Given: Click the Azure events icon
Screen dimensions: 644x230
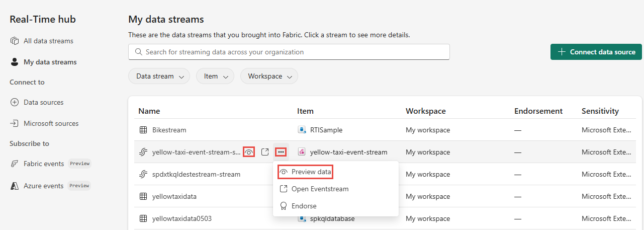Looking at the screenshot, I should [15, 186].
